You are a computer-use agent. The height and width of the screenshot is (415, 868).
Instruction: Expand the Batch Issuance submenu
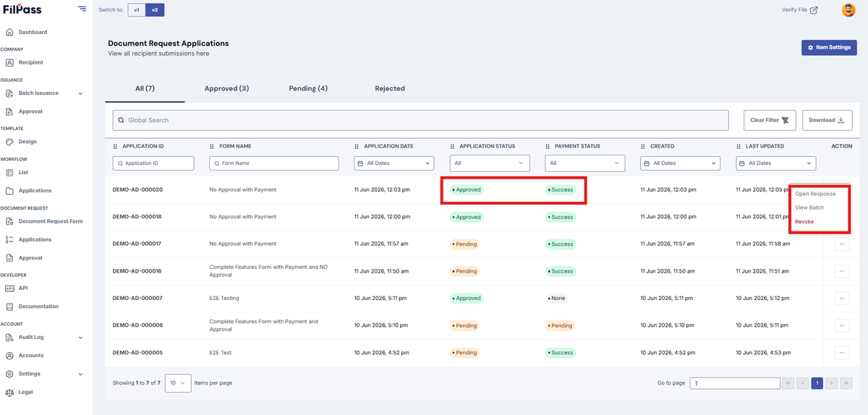tap(80, 93)
